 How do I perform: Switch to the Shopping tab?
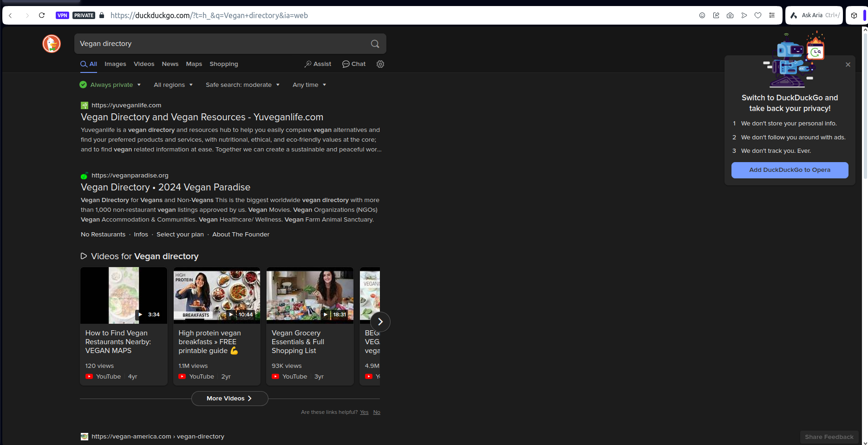click(x=223, y=64)
